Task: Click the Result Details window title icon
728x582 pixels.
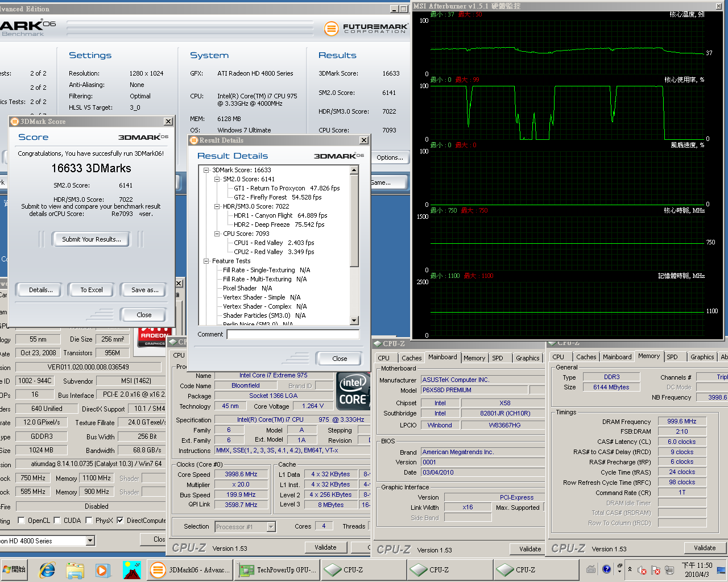Action: click(x=194, y=140)
